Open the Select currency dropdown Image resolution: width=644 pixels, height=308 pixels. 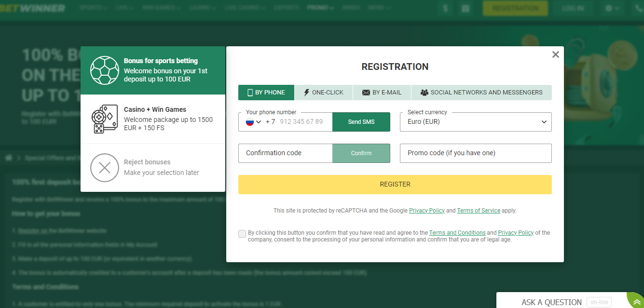pyautogui.click(x=476, y=122)
